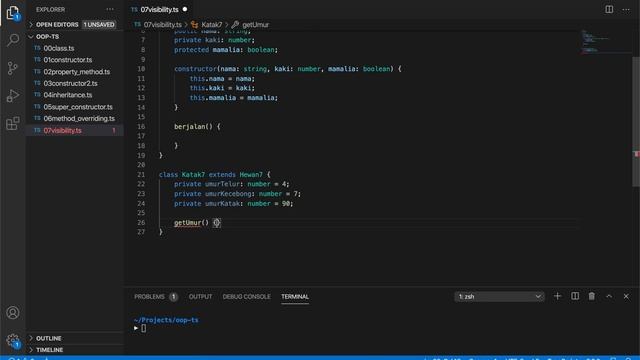Screen dimensions: 640x360
Task: Click 'umurTelur' on line 22
Action: pos(222,184)
